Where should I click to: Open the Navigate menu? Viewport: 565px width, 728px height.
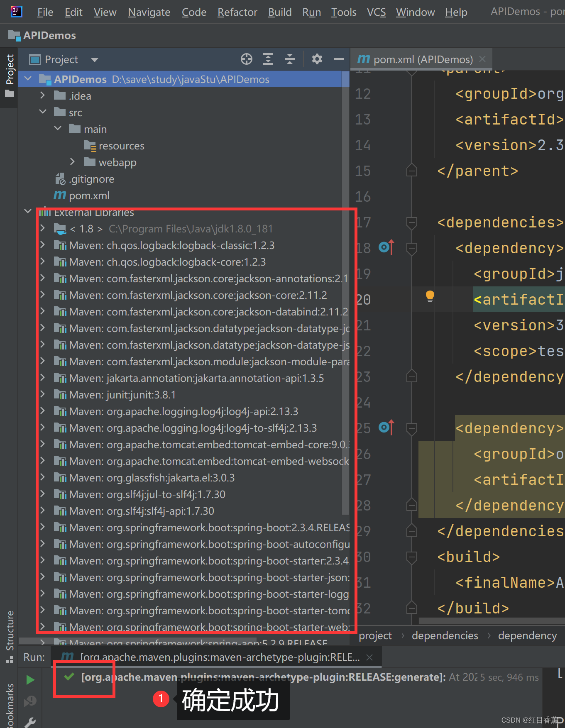[x=149, y=12]
